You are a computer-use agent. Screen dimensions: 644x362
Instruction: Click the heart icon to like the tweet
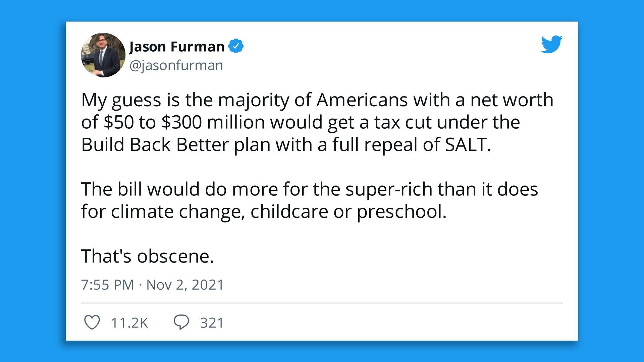[93, 323]
